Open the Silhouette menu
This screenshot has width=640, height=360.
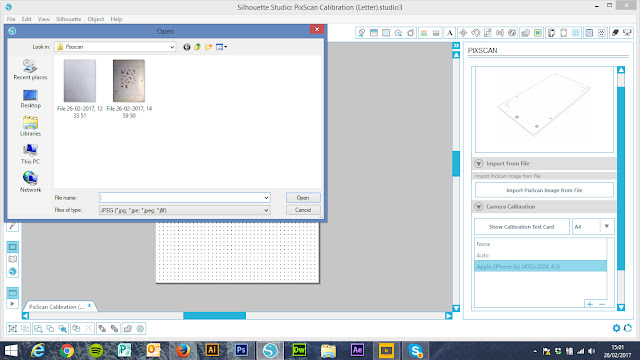(68, 19)
